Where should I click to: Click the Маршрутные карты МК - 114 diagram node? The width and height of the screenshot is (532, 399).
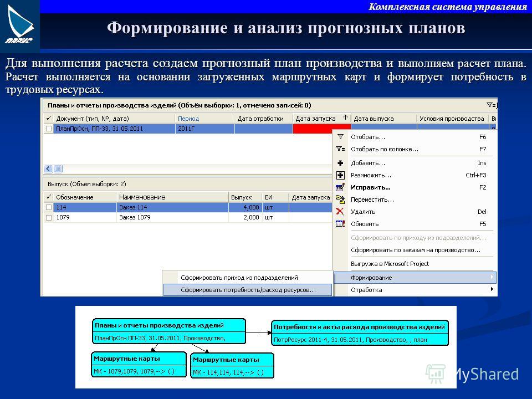(x=232, y=366)
